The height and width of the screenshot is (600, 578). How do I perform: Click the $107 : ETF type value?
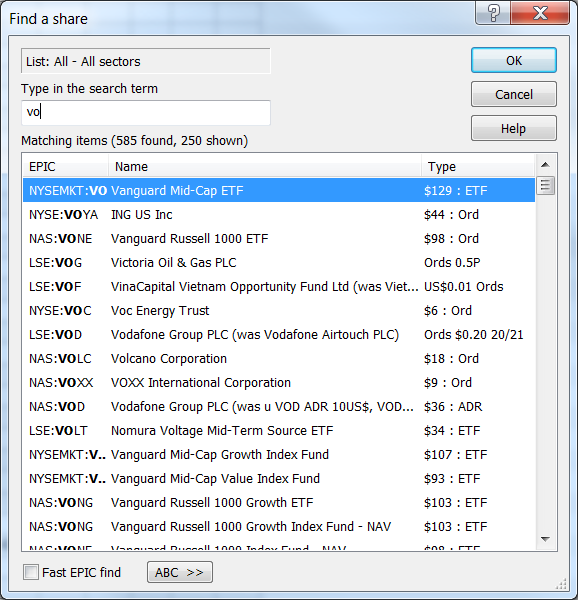pyautogui.click(x=456, y=455)
